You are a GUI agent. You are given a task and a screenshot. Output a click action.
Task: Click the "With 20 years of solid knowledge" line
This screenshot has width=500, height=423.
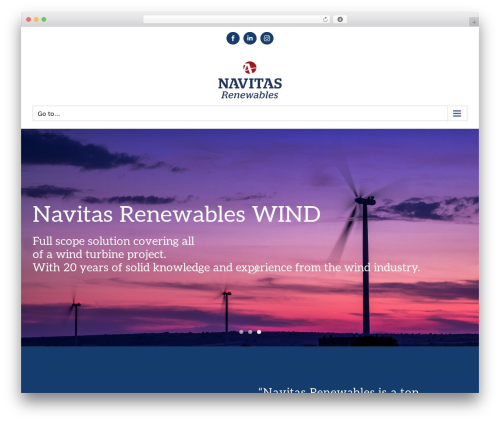coord(226,267)
